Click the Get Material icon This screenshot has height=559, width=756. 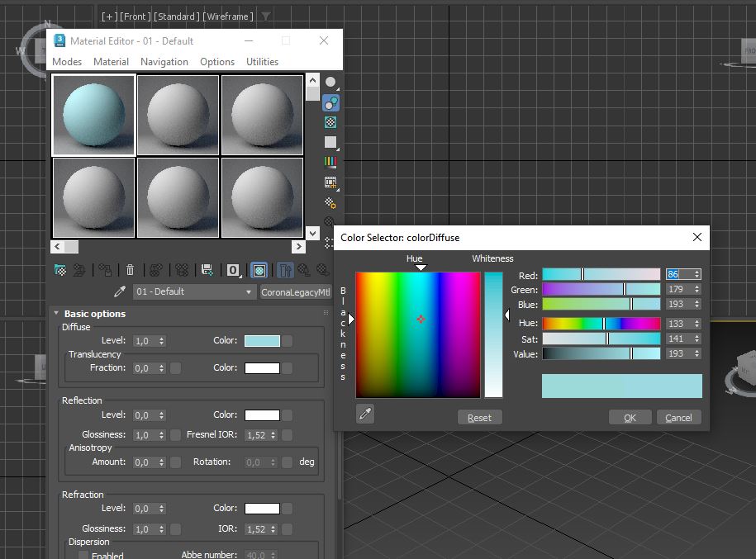point(60,270)
